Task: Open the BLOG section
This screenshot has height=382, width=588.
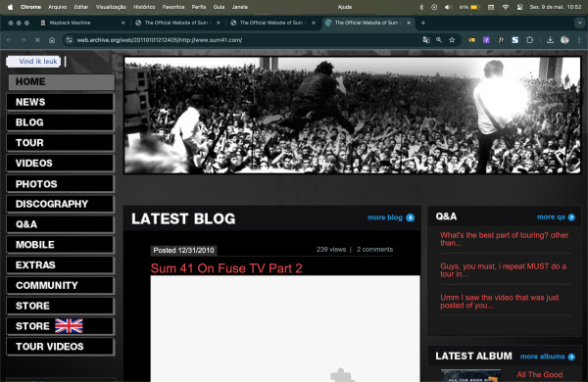Action: click(x=60, y=122)
